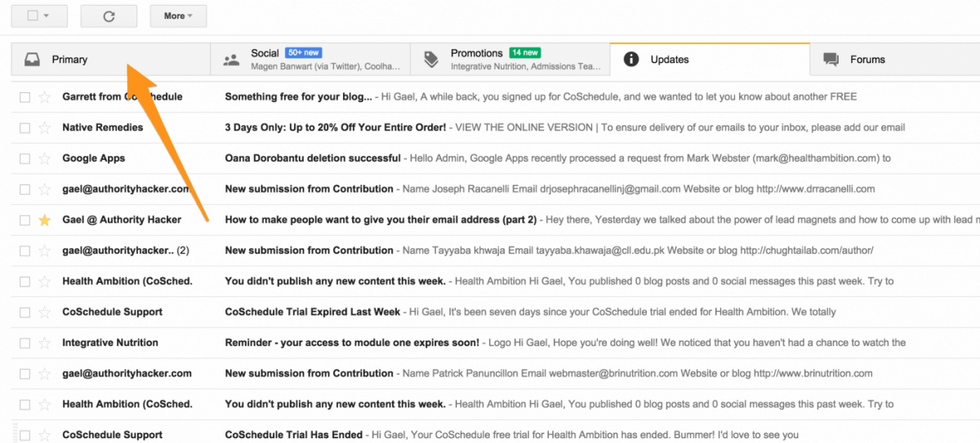Screen dimensions: 980x443
Task: Tick checkbox for Native Remedies email
Action: pyautogui.click(x=24, y=128)
